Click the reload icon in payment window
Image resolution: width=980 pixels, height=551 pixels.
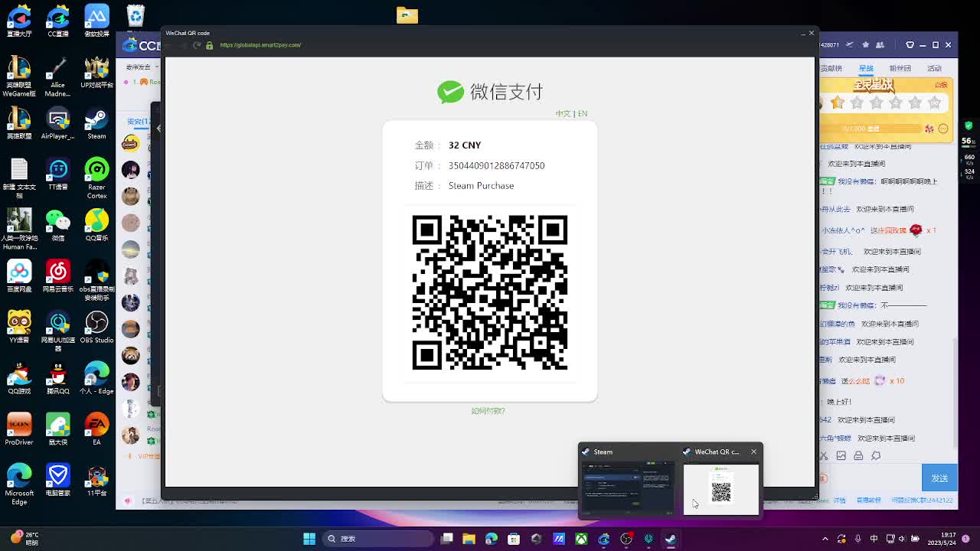pyautogui.click(x=197, y=45)
